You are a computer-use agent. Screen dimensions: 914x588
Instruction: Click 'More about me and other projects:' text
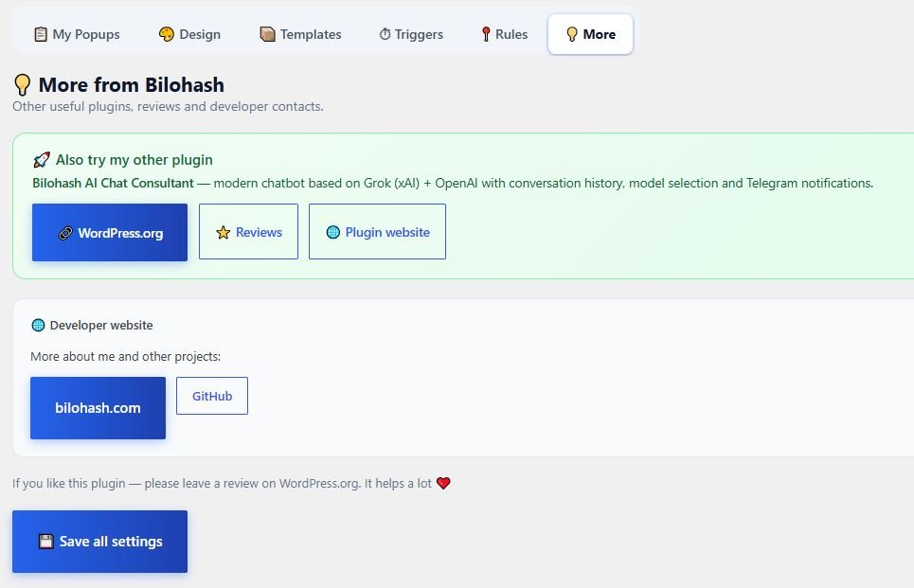pos(125,357)
